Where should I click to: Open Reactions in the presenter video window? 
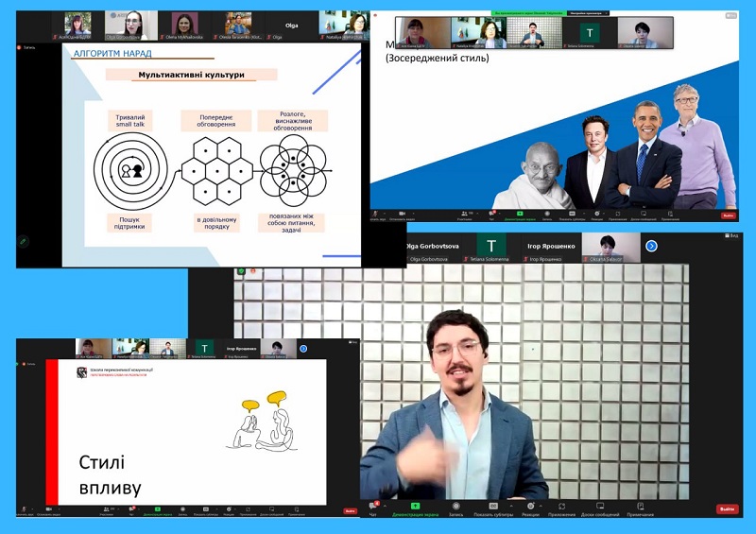(x=530, y=508)
